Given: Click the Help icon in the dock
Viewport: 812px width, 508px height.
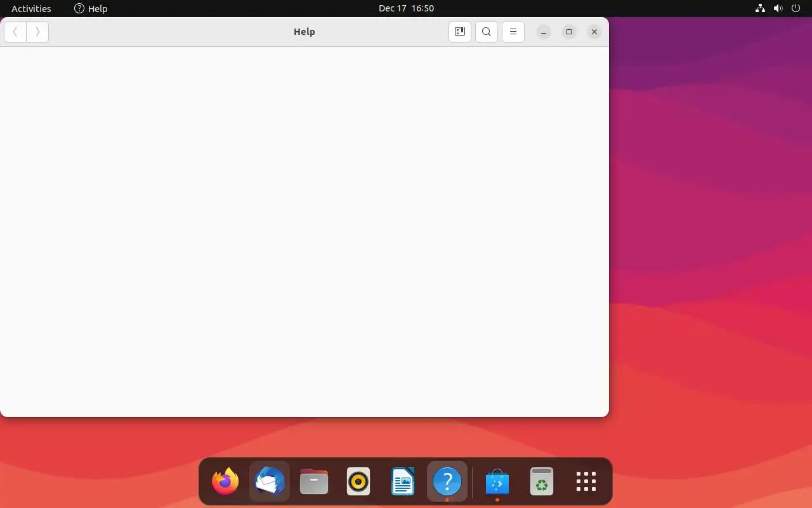Looking at the screenshot, I should pyautogui.click(x=447, y=482).
